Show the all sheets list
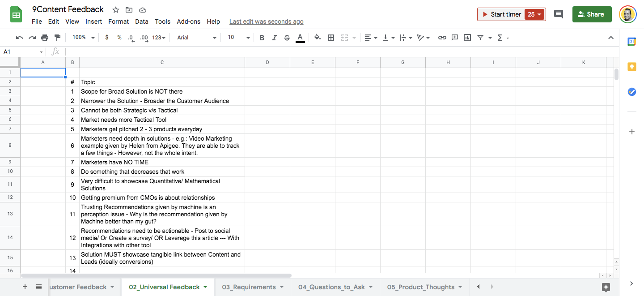This screenshot has width=644, height=296. pos(39,287)
